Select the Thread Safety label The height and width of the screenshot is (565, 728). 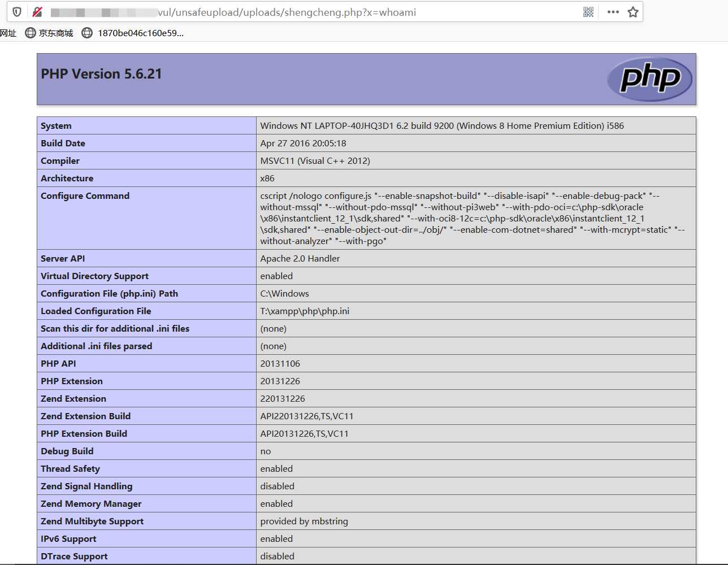coord(70,468)
